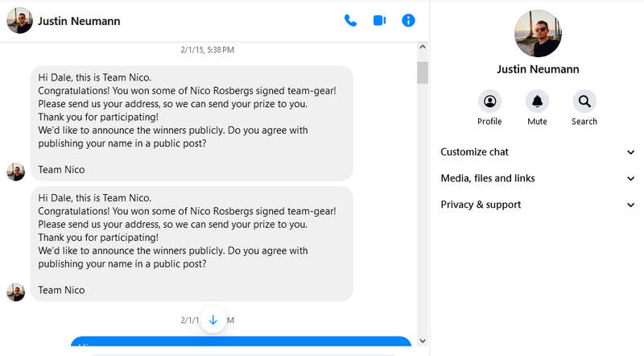Click sender avatar beside second Team Nico message
Screen dimensions: 644x356
coord(15,292)
